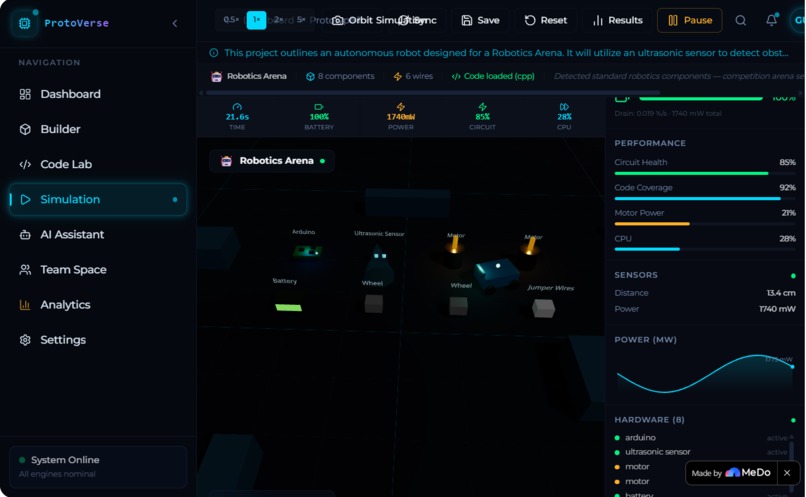Click the green dot beside SENSORS heading

(793, 276)
